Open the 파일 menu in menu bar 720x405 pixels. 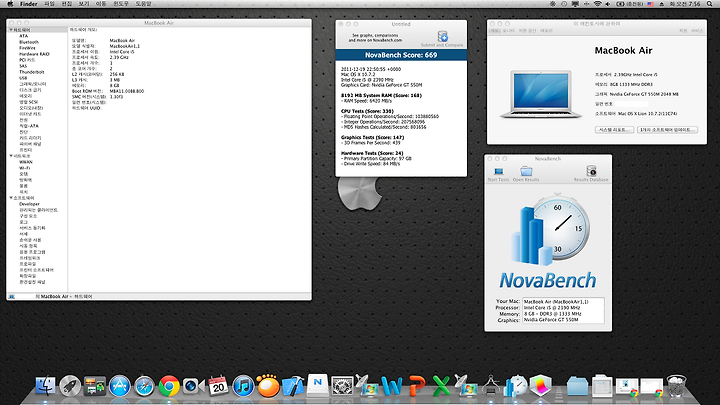coord(49,4)
